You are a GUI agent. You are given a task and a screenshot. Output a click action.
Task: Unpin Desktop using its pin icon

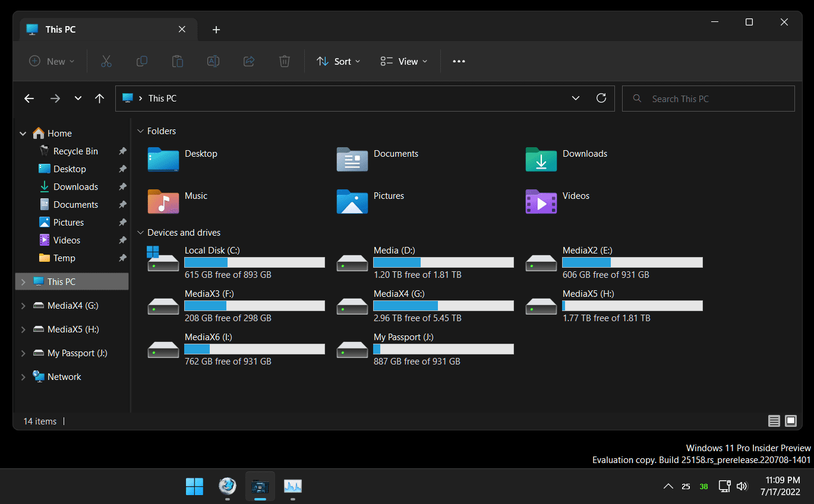tap(122, 169)
